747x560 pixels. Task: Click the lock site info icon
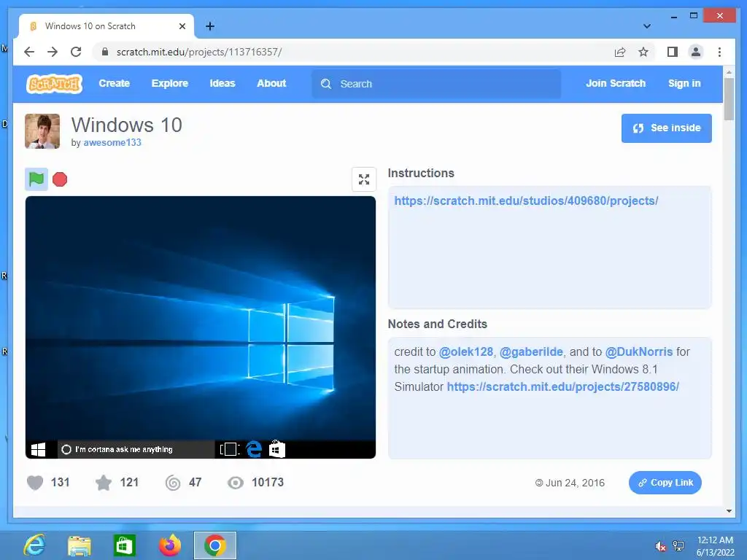pyautogui.click(x=105, y=52)
